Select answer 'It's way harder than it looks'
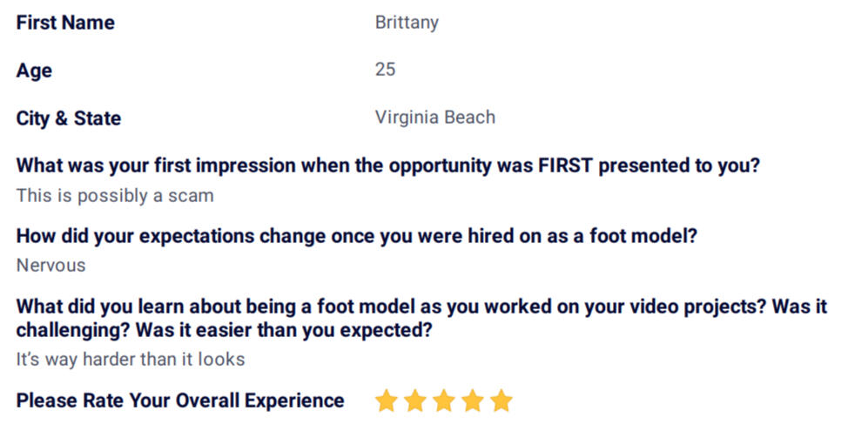 pyautogui.click(x=131, y=360)
